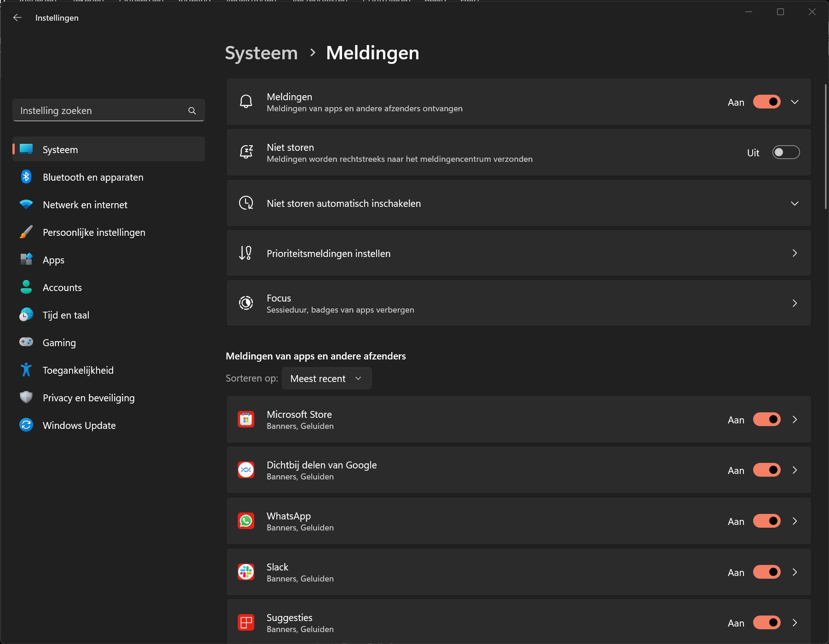
Task: Click the vertical scrollbar on the right
Action: [826, 146]
